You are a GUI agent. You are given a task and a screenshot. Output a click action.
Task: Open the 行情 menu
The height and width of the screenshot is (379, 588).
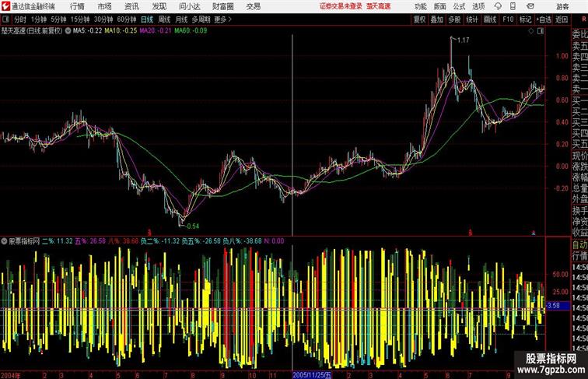pos(77,6)
